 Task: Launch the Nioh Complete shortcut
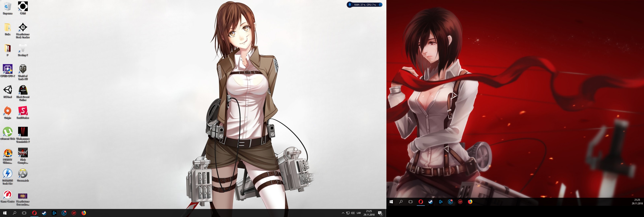(x=23, y=156)
